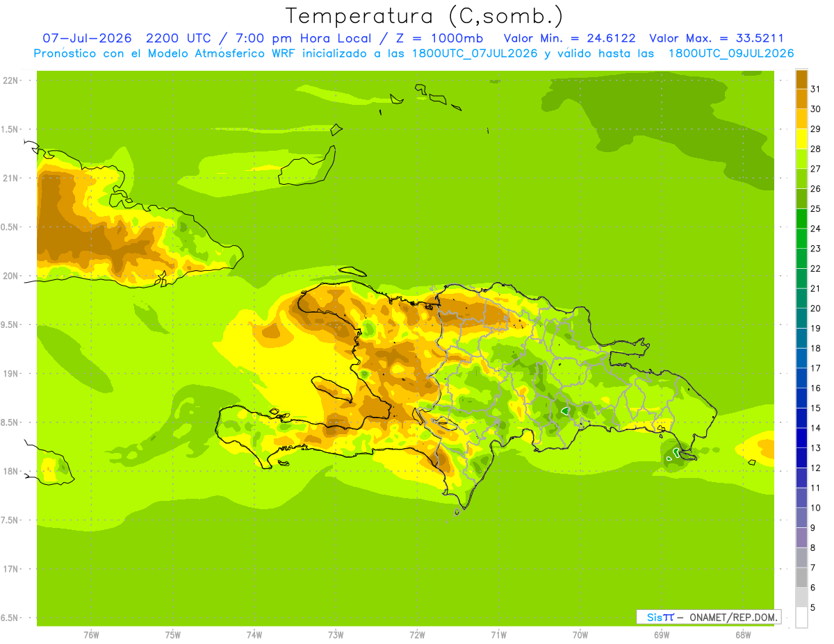Click the colorbar label '12'
The image size is (834, 644).
point(816,468)
